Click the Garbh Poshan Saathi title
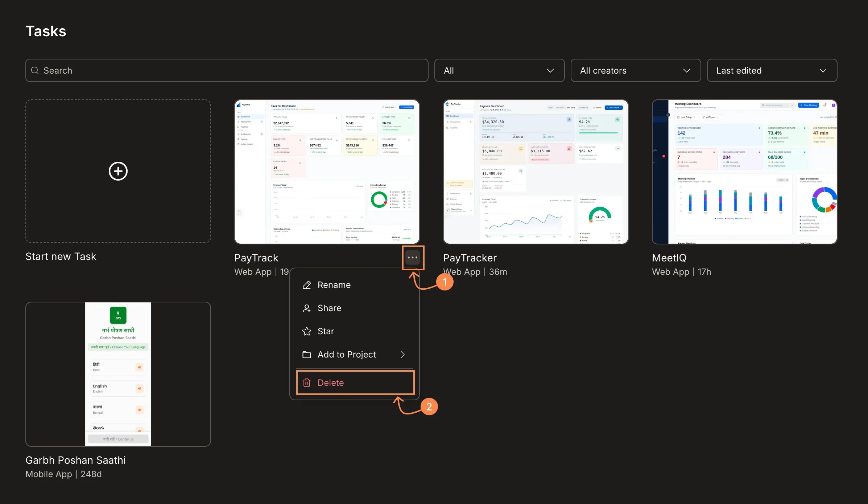The width and height of the screenshot is (868, 504). (x=75, y=460)
